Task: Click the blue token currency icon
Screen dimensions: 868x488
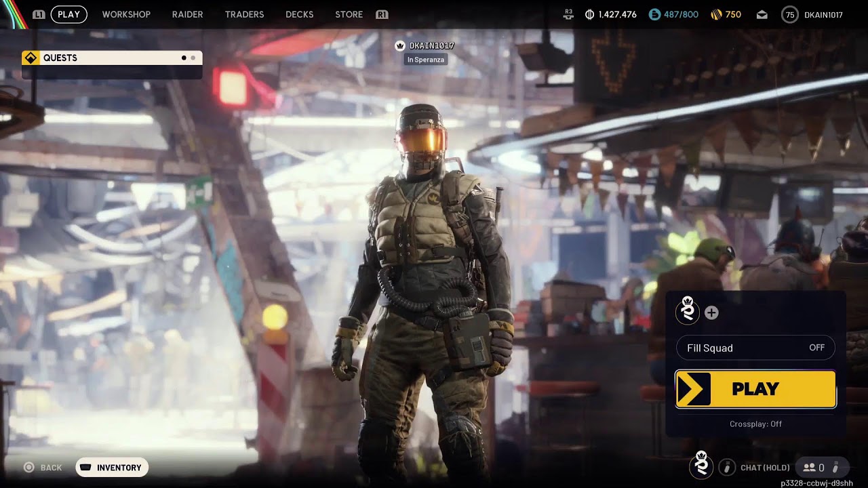Action: point(654,14)
